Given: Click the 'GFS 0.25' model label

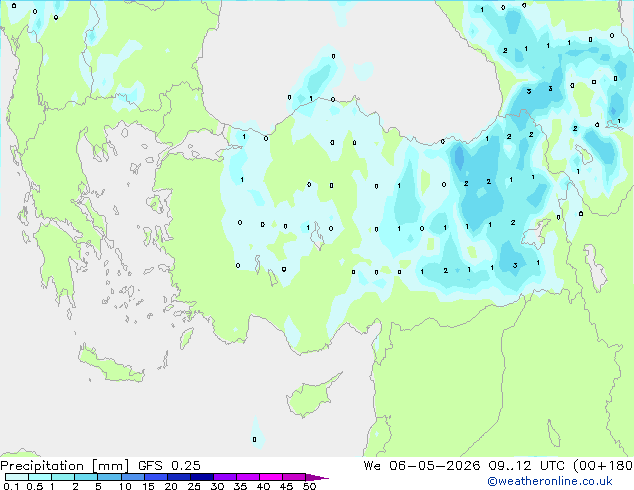Looking at the screenshot, I should tap(169, 466).
